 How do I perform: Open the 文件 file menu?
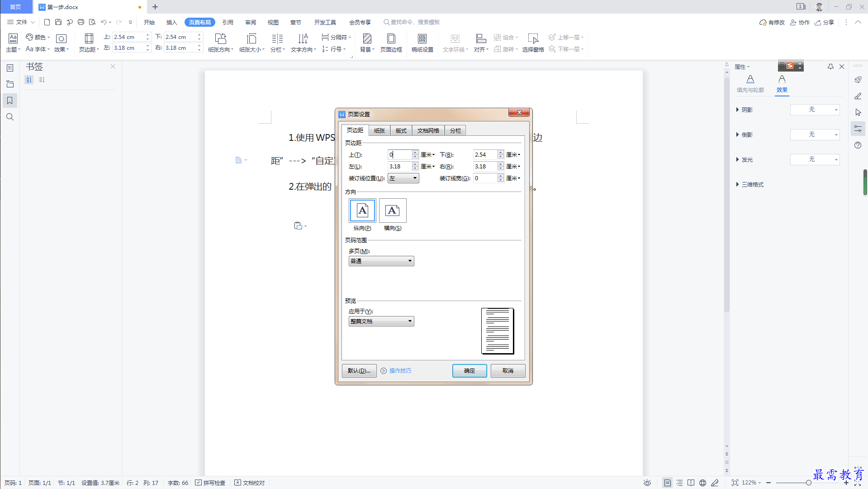[x=21, y=22]
